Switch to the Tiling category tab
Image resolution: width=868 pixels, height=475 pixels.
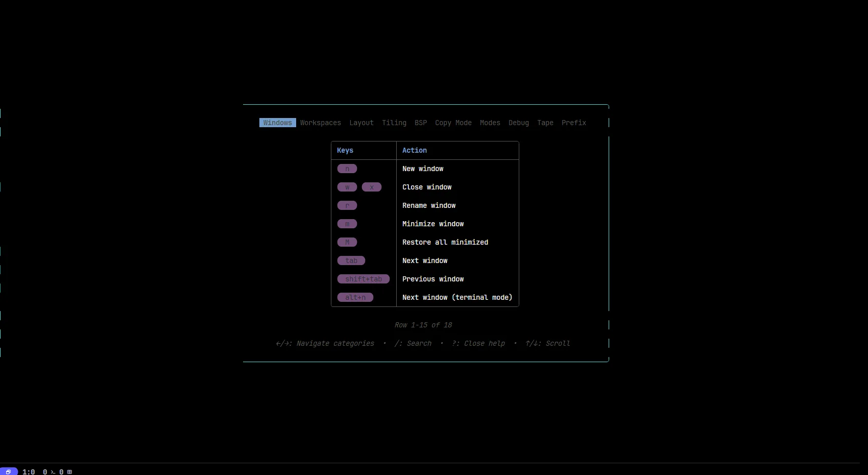[394, 123]
